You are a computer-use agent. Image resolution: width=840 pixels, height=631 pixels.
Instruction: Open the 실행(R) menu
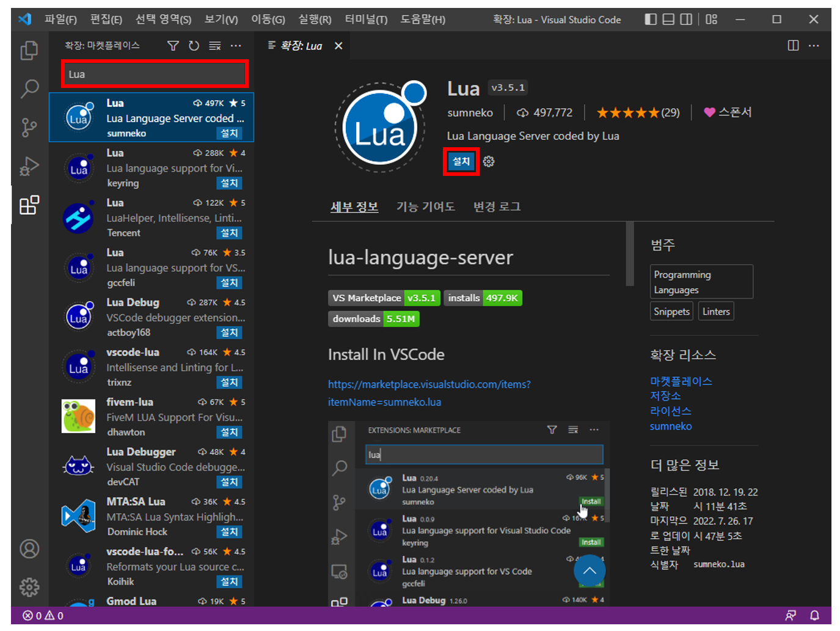[x=315, y=20]
